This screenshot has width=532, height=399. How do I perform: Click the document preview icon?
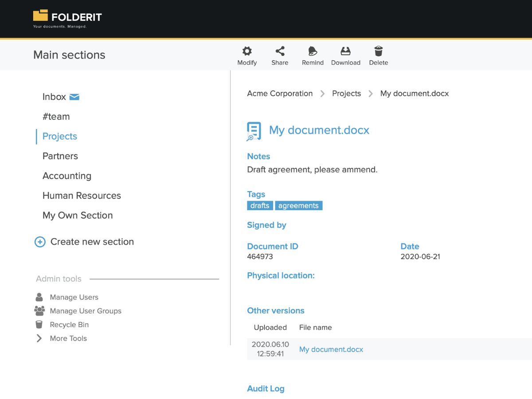pos(254,131)
